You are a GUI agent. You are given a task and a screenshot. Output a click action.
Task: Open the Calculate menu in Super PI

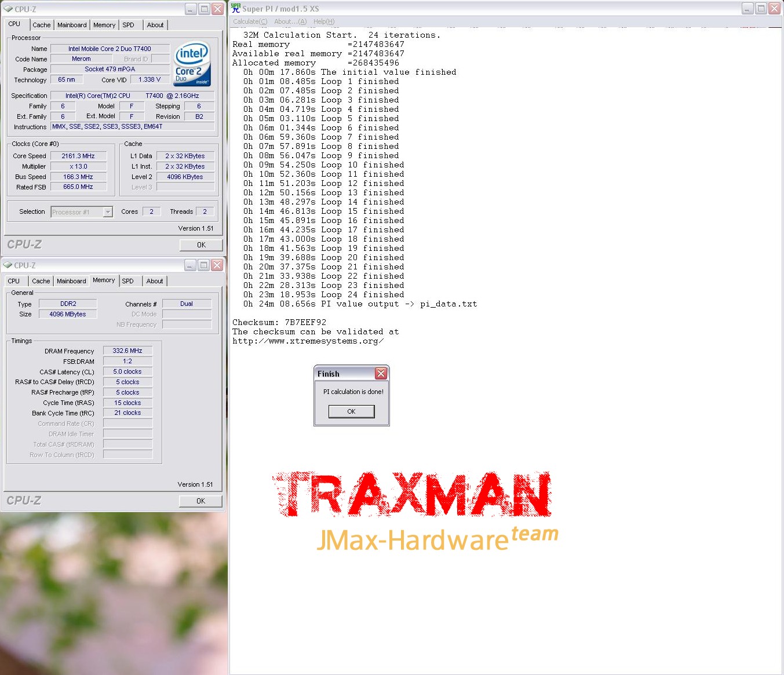(250, 21)
